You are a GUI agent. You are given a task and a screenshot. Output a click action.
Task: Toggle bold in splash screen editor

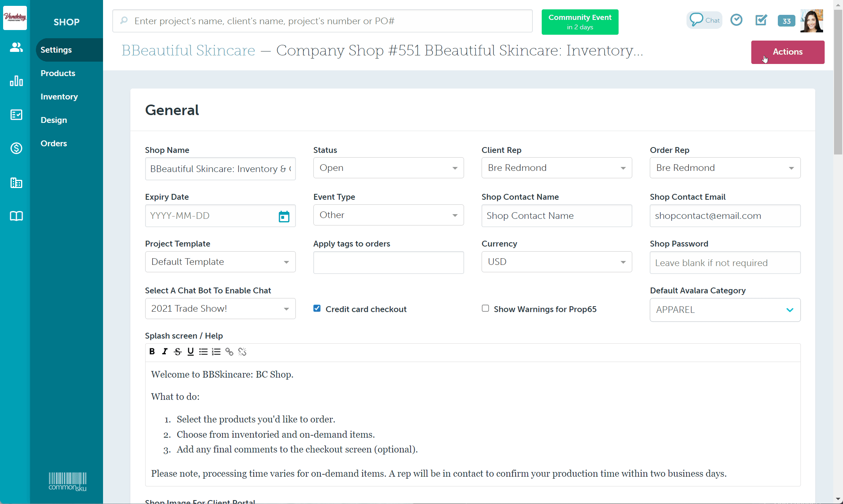point(152,351)
